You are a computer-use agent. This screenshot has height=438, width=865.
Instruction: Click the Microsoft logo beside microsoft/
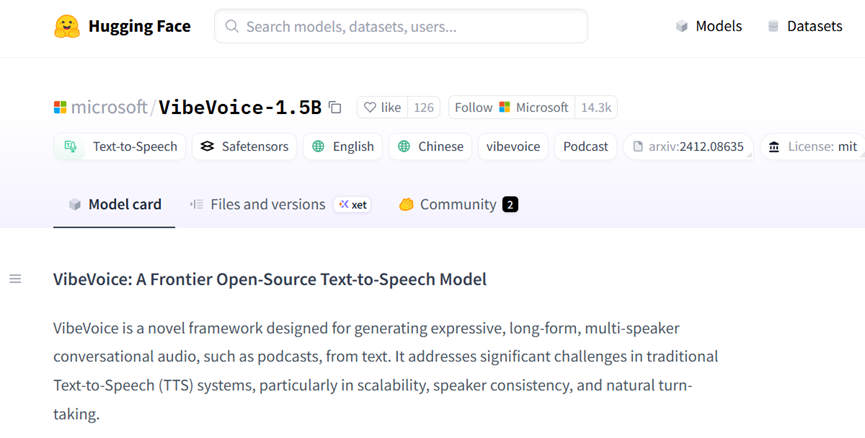[60, 107]
